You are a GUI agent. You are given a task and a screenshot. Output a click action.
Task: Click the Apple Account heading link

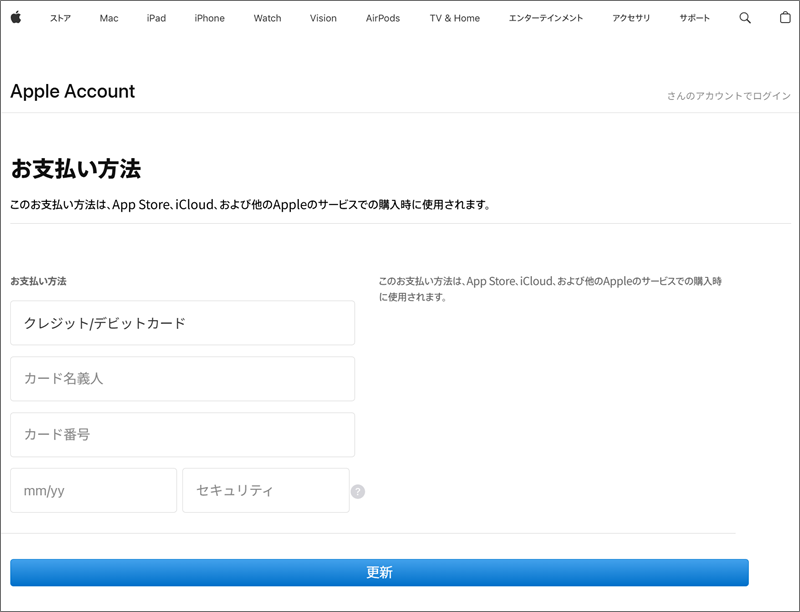(72, 91)
